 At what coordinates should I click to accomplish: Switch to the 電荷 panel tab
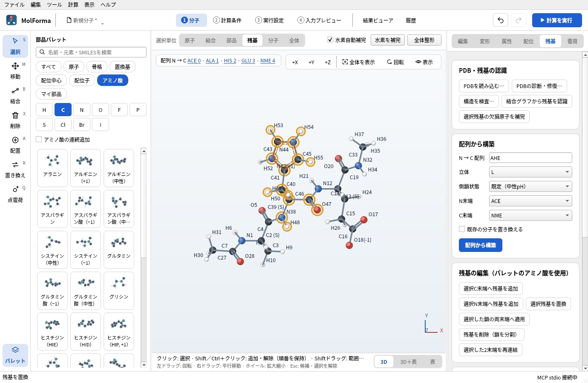[x=572, y=41]
